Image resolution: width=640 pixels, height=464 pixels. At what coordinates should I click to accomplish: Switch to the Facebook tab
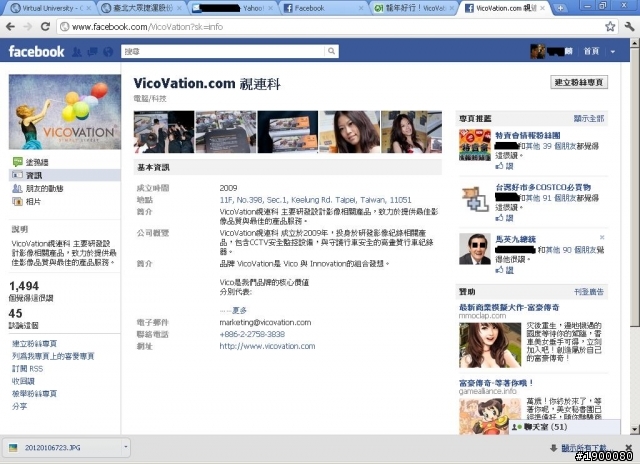click(x=322, y=8)
